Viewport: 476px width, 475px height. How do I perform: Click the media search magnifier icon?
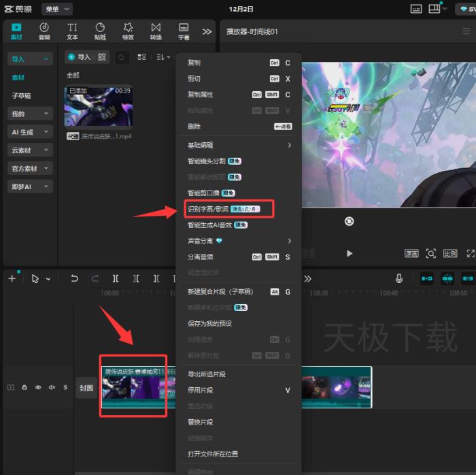(122, 57)
